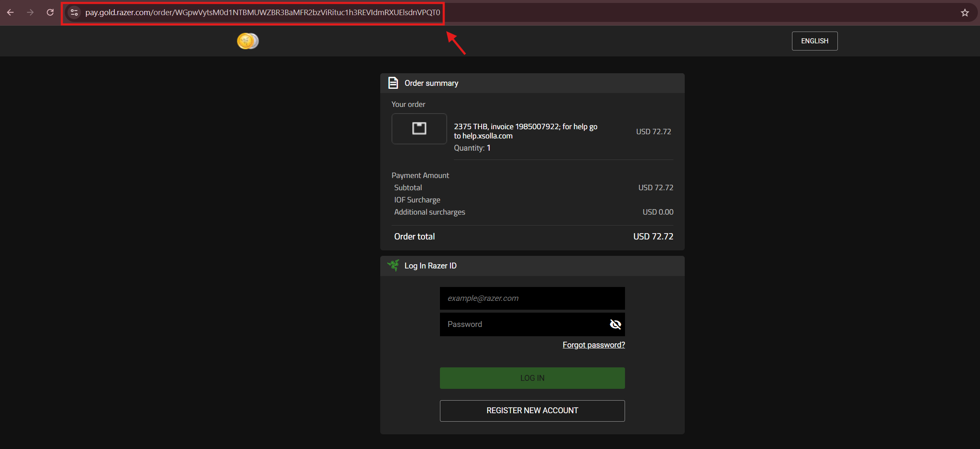The image size is (980, 449).
Task: Go back to the previous page
Action: coord(11,13)
